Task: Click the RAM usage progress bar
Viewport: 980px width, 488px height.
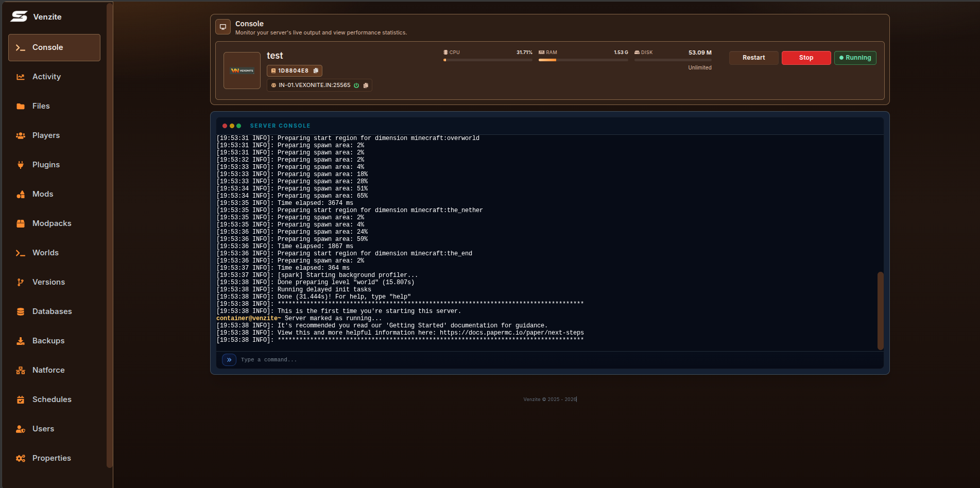Action: click(x=583, y=60)
